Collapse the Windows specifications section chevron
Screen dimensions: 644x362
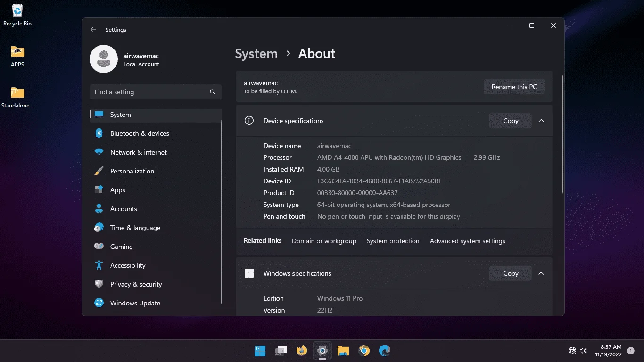click(x=541, y=273)
